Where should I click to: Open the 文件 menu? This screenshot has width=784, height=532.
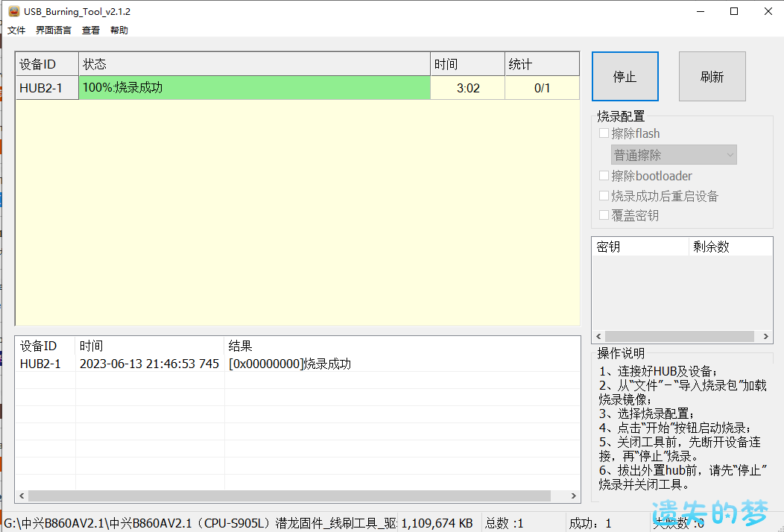(16, 31)
